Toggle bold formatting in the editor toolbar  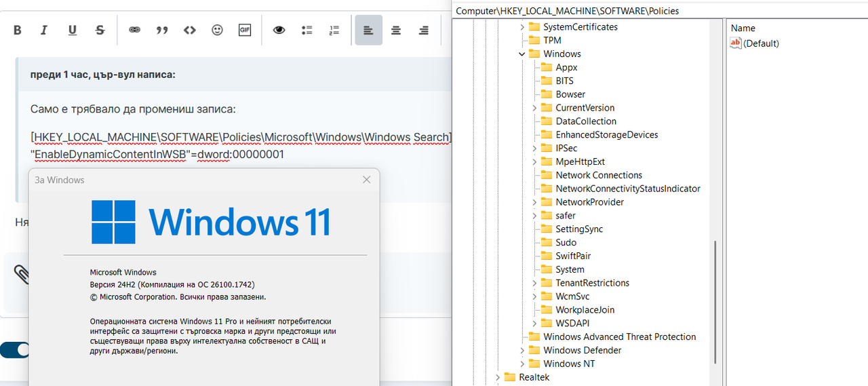tap(18, 31)
